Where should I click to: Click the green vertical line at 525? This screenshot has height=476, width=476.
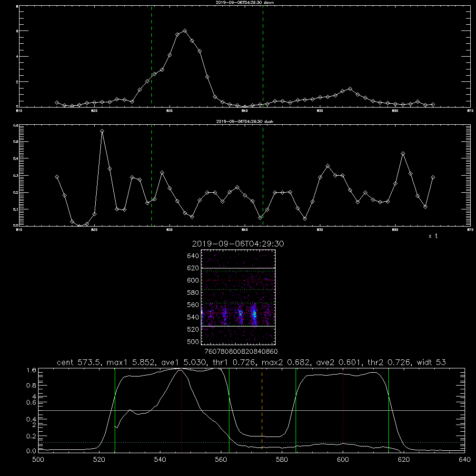(115, 410)
